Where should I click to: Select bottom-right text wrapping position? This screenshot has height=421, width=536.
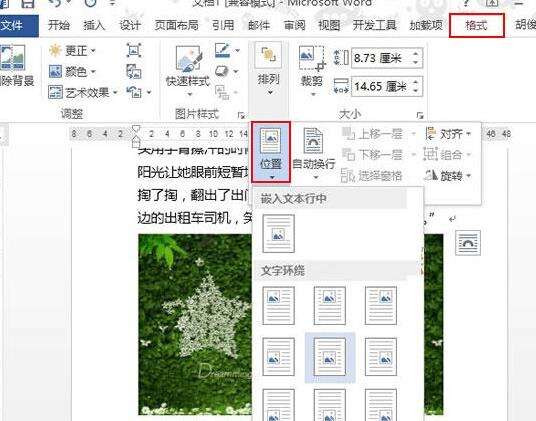[381, 405]
